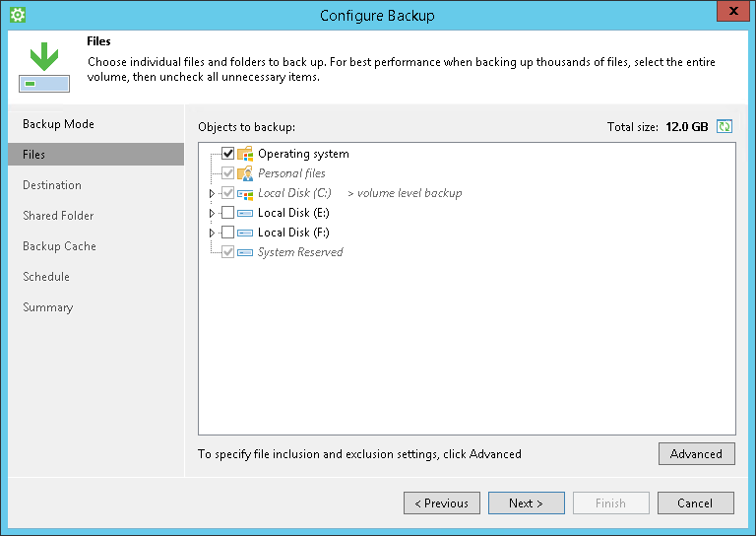Click the Local Disk (F:) drive icon
This screenshot has height=536, width=756.
(245, 233)
